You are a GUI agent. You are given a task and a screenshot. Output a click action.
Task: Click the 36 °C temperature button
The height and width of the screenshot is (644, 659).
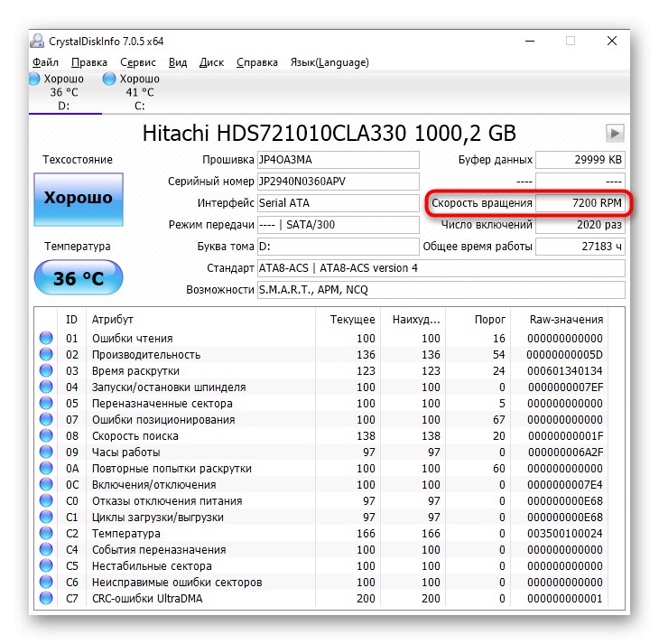coord(79,277)
